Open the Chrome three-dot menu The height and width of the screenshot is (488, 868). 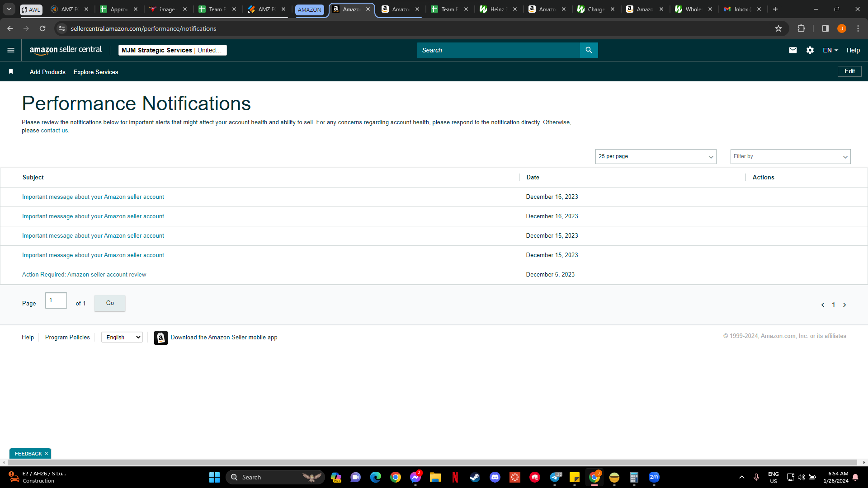pos(858,28)
